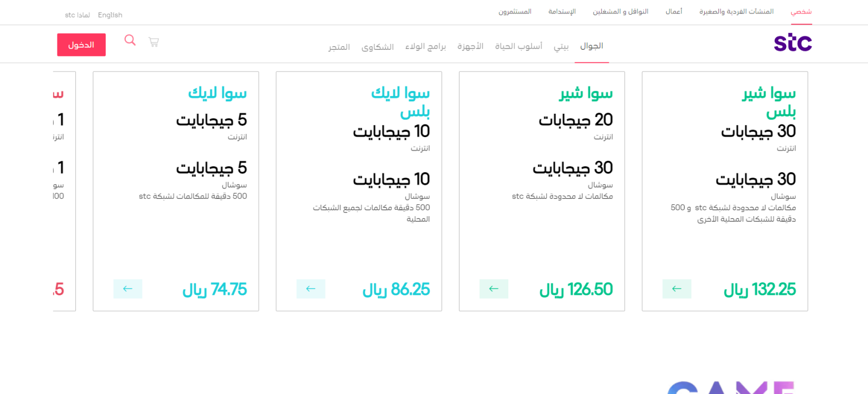868x394 pixels.
Task: Click مكالمات لا محدودة لشبكة stc in سوا شير
Action: [563, 196]
